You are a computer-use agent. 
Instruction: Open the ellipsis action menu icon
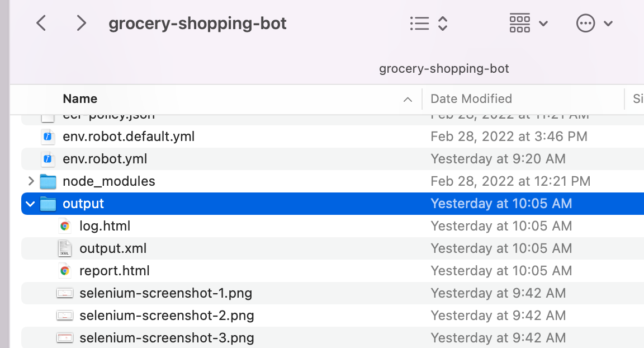[x=585, y=23]
